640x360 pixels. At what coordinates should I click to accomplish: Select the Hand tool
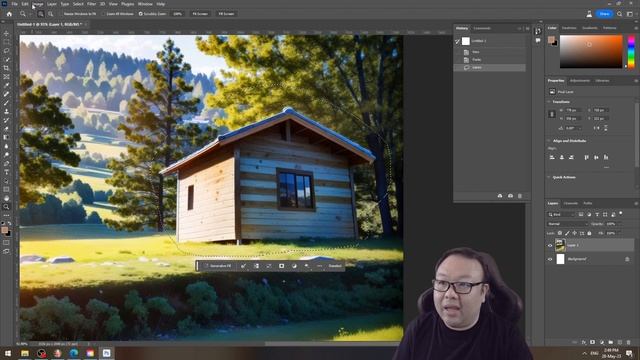[x=6, y=198]
